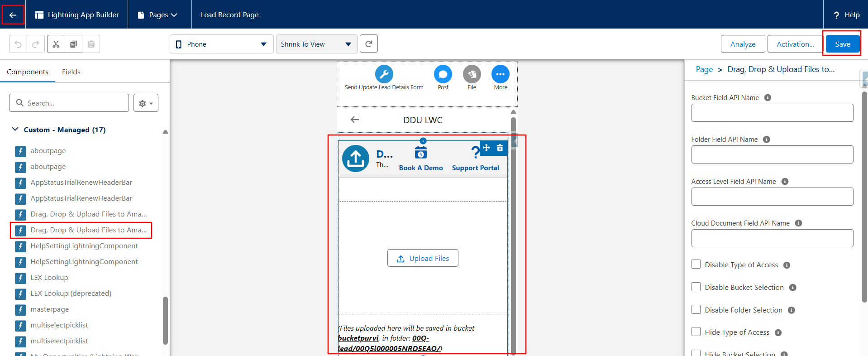Click the refresh canvas icon
868x356 pixels.
[369, 44]
